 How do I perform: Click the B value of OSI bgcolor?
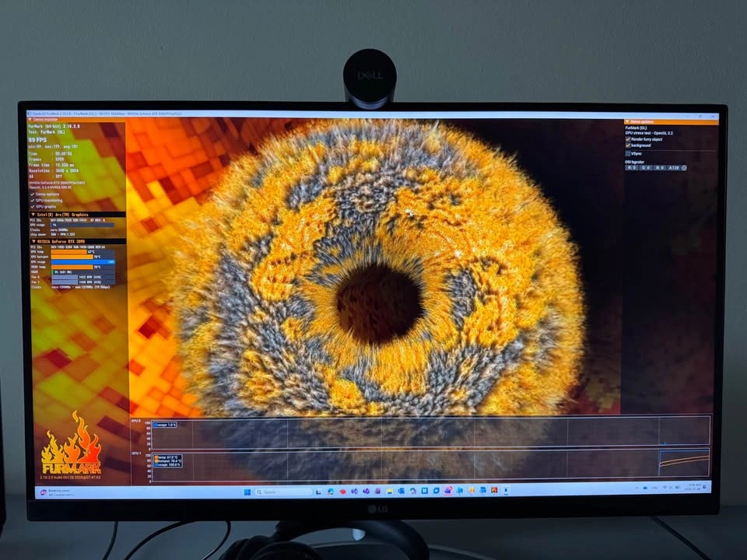coord(660,168)
